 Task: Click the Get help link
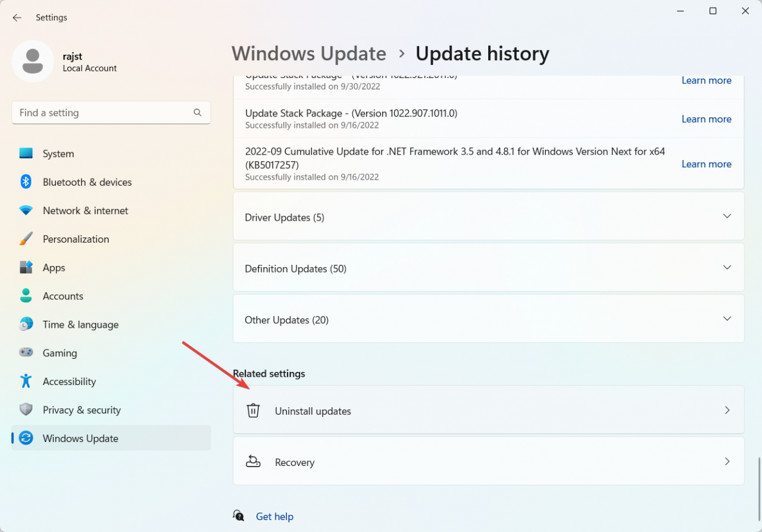click(x=274, y=517)
